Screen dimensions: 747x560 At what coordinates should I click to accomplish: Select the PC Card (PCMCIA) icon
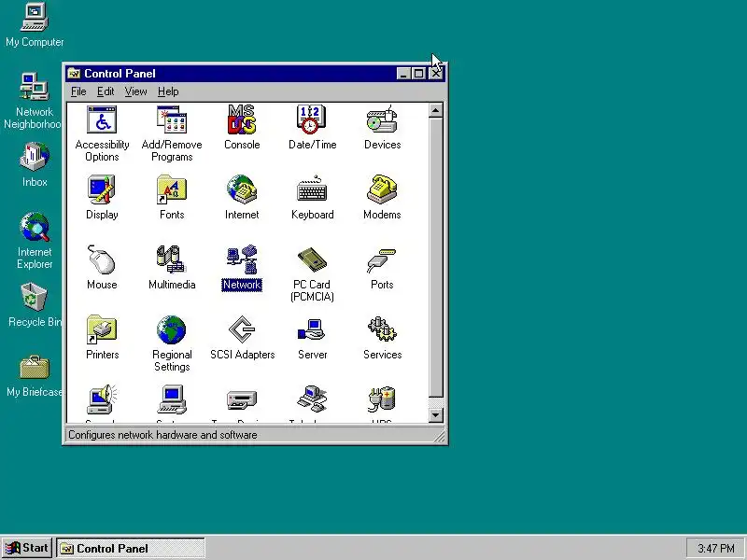point(312,260)
